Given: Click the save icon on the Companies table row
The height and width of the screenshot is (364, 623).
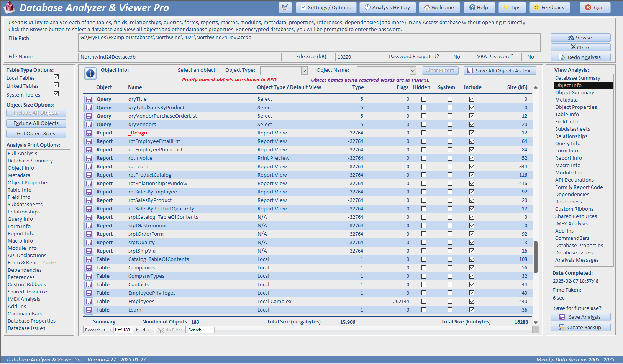Looking at the screenshot, I should pyautogui.click(x=89, y=268).
